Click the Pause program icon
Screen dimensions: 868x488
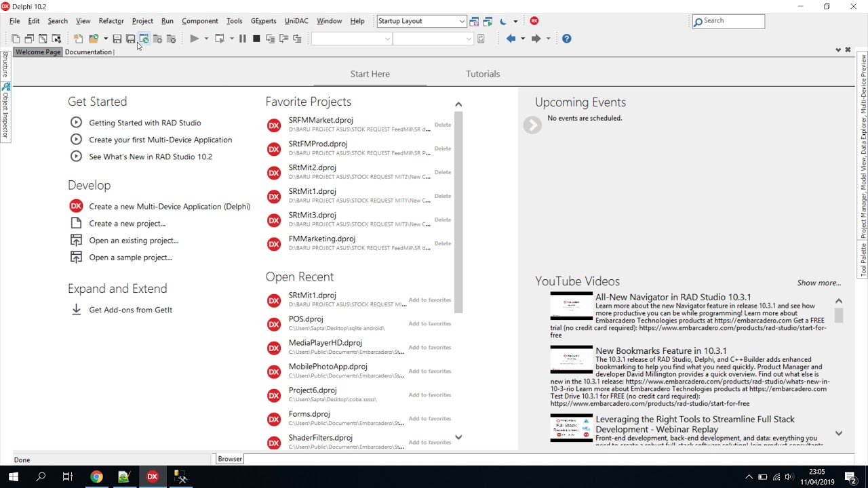(x=242, y=39)
